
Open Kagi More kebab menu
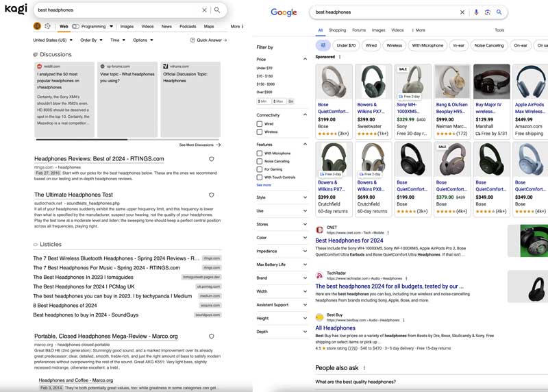pos(242,26)
